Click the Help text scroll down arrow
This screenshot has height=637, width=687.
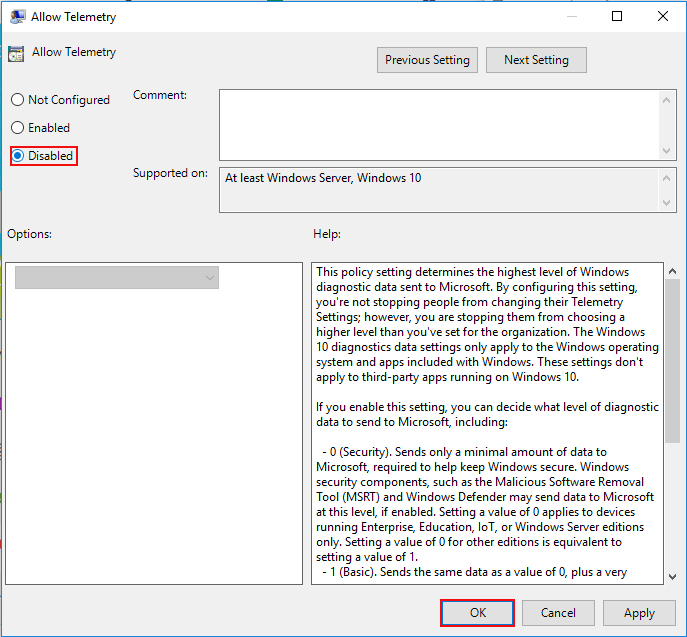pos(673,577)
